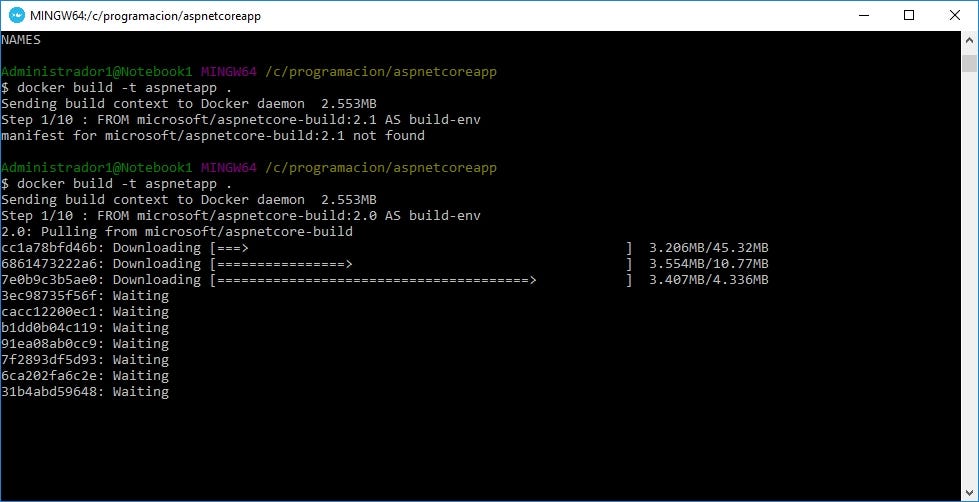Click the 'manifest for microsoft/aspnetcore-build:2.1 not found' line
This screenshot has width=979, height=502.
[x=213, y=135]
